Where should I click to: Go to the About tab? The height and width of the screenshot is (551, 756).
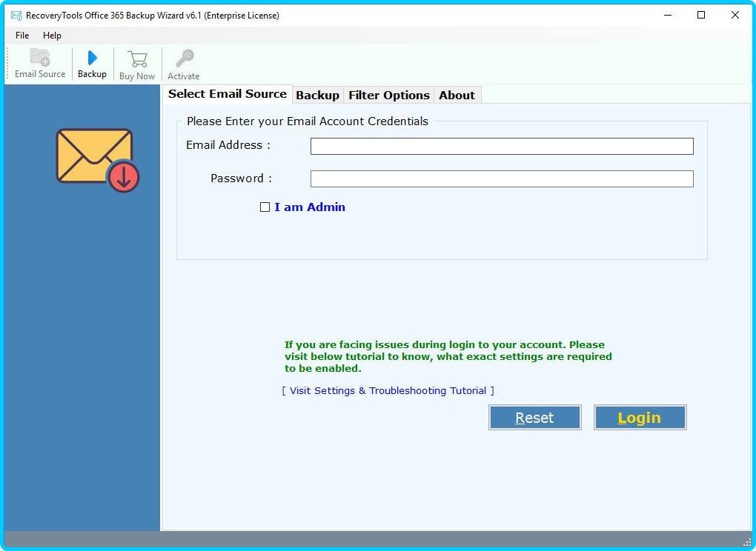[457, 95]
